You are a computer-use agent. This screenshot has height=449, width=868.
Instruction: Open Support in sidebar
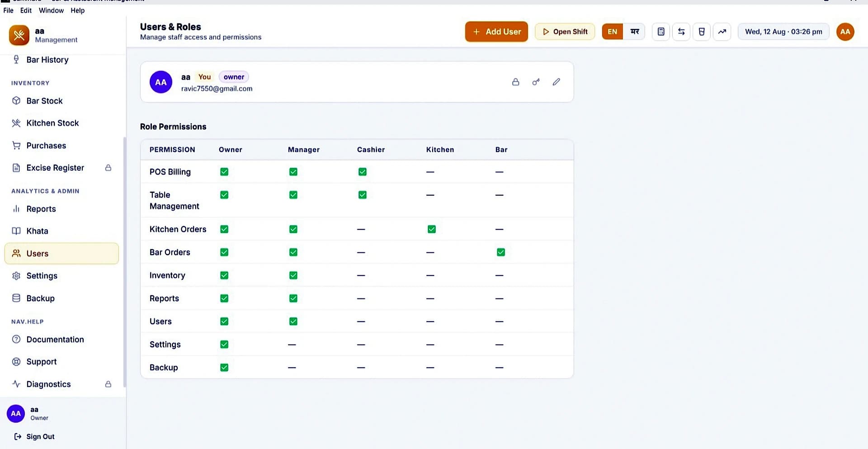(61, 362)
